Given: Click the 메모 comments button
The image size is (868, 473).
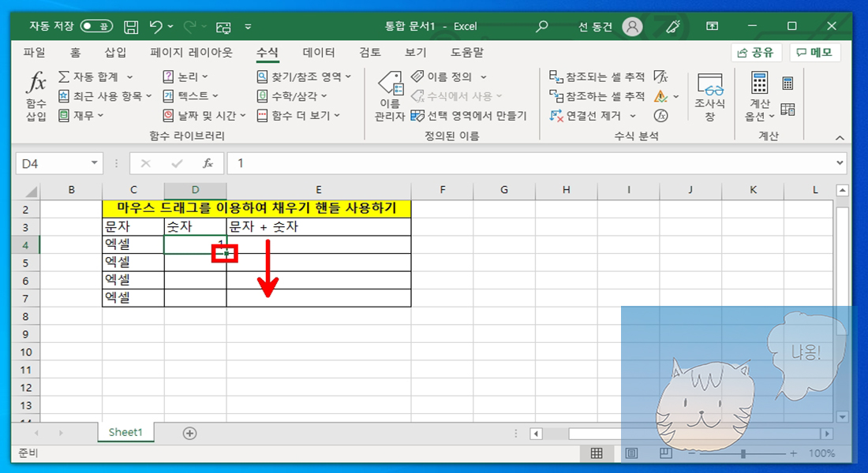Looking at the screenshot, I should 814,53.
